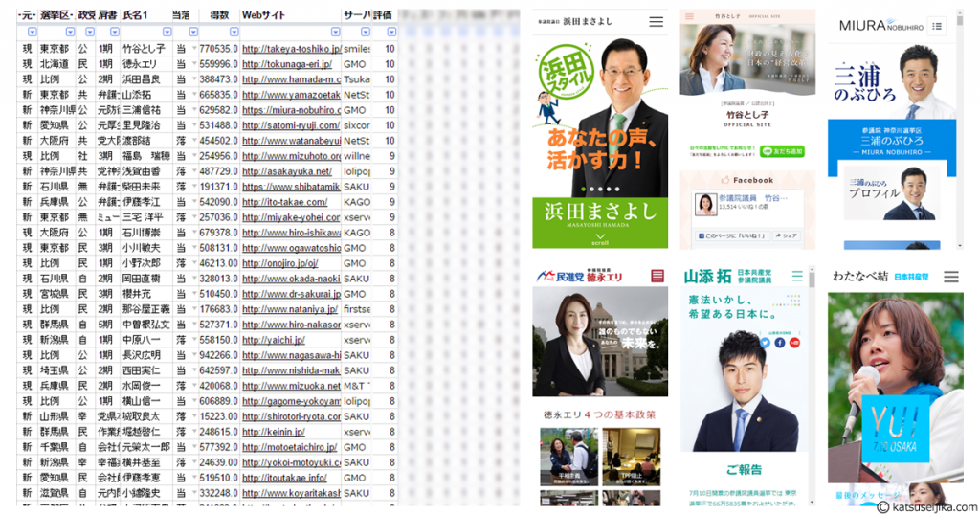Open the asakayuka.net link
Screen dimensions: 980x515
[x=287, y=171]
